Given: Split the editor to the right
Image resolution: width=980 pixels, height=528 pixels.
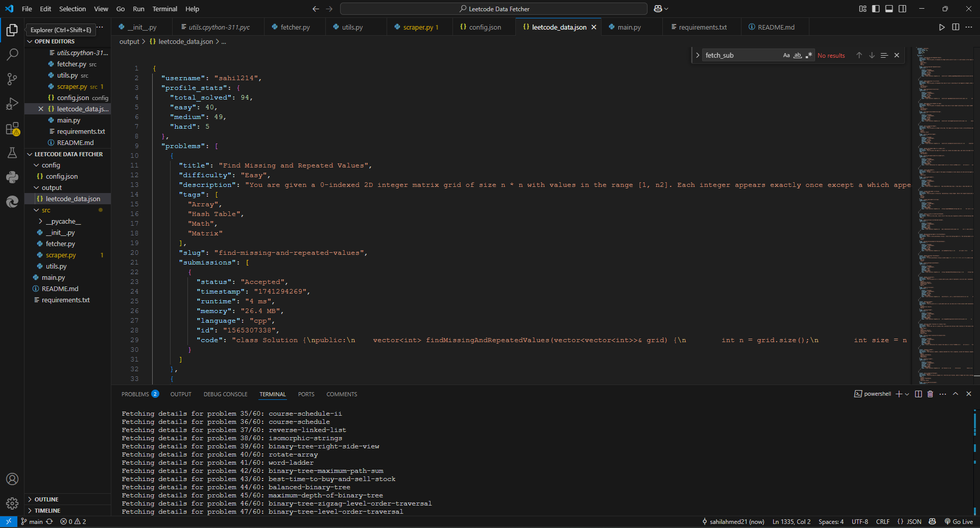Looking at the screenshot, I should tap(955, 27).
